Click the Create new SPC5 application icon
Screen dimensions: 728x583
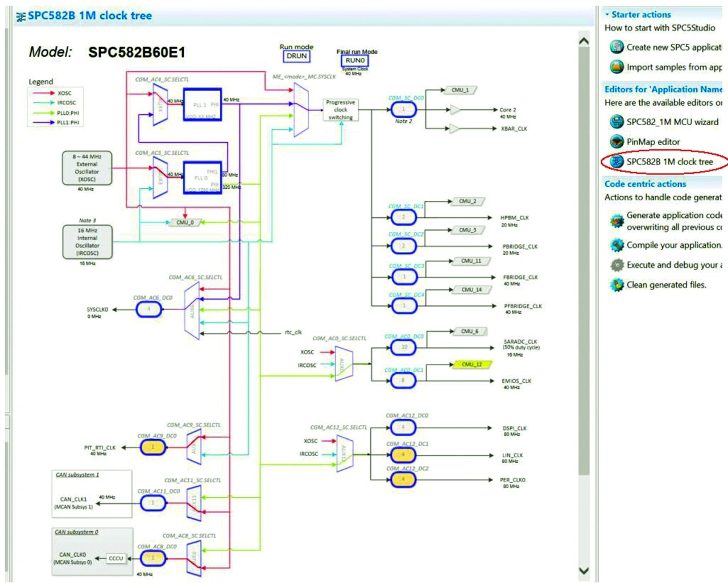click(617, 47)
